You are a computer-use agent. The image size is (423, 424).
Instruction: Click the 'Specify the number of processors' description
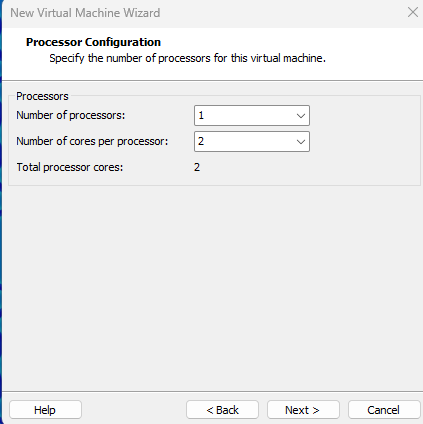[187, 58]
